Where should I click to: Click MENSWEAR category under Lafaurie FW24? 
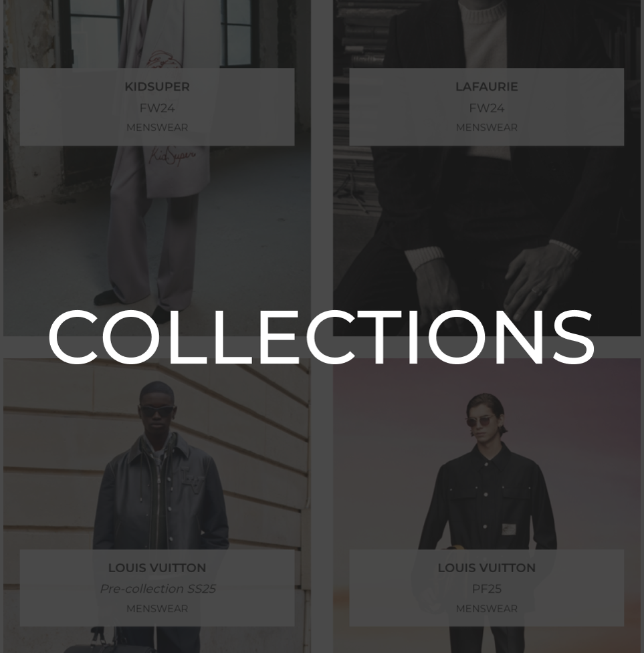tap(487, 128)
